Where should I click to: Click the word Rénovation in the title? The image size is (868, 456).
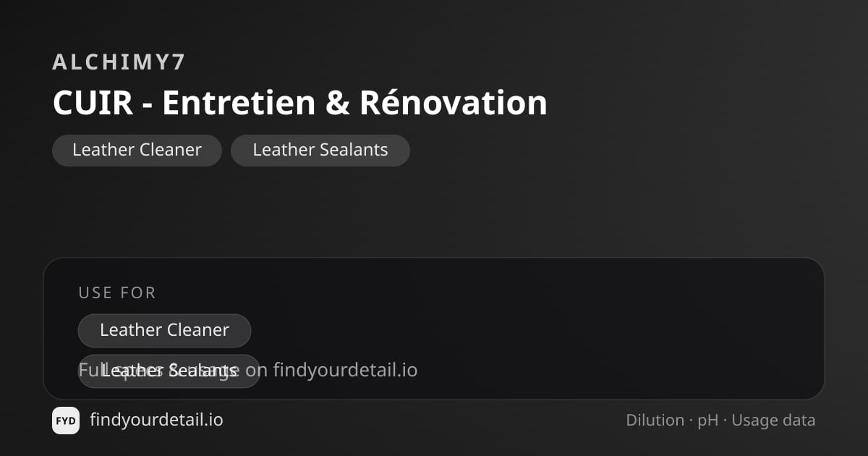(454, 103)
